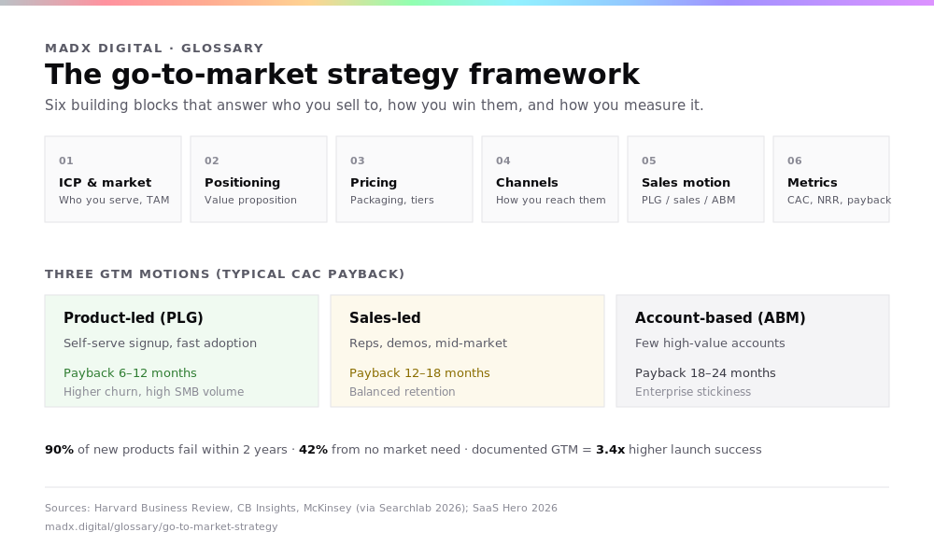Click the '04' number label
This screenshot has height=560, width=934.
503,161
